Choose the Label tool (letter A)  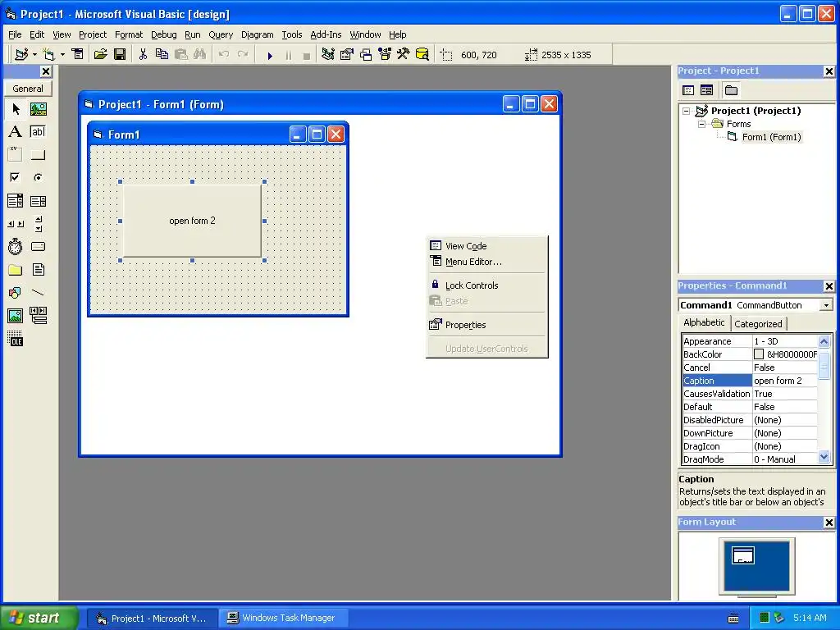[x=16, y=132]
